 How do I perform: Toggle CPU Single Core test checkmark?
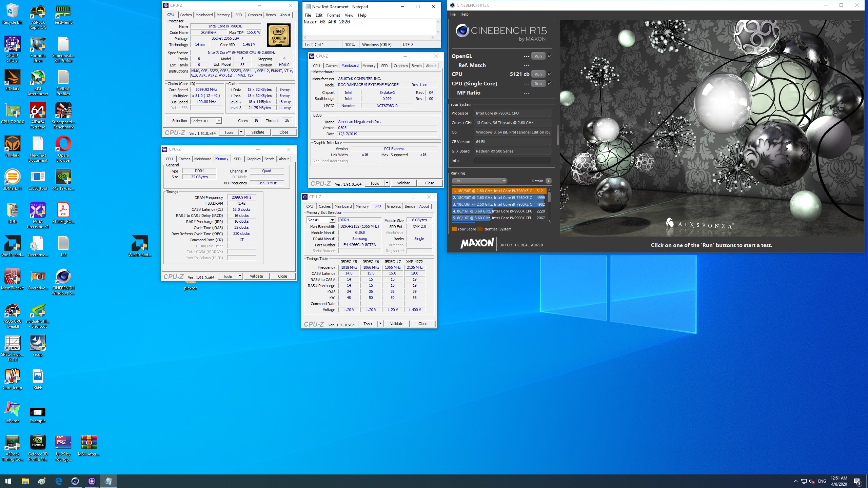point(550,83)
